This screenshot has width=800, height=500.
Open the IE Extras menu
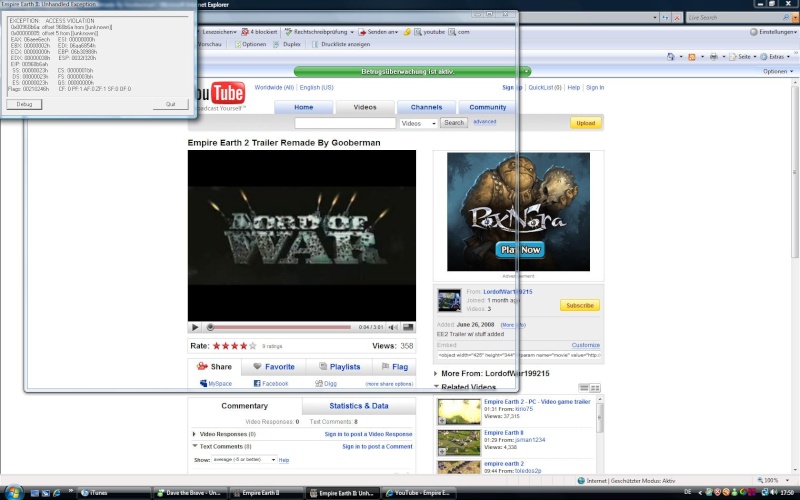click(x=775, y=57)
